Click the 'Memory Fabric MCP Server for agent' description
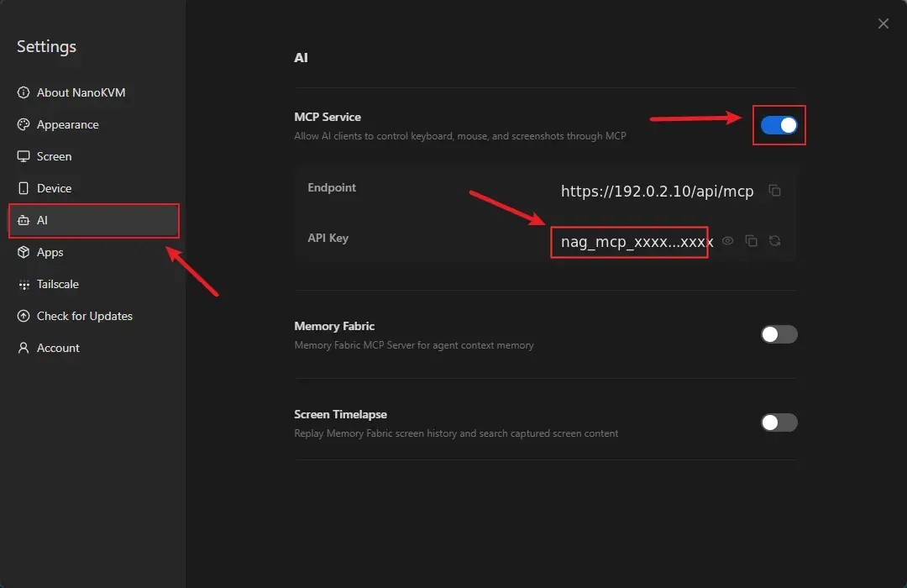907x588 pixels. pos(413,345)
